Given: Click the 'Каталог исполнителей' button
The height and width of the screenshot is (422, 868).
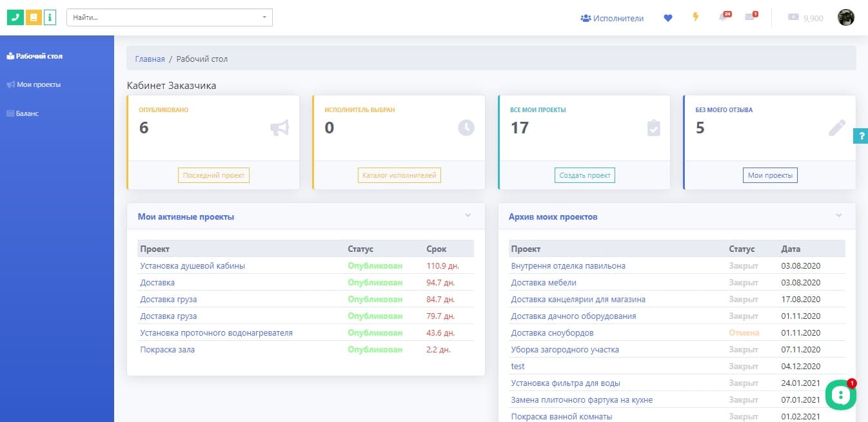Looking at the screenshot, I should click(399, 175).
